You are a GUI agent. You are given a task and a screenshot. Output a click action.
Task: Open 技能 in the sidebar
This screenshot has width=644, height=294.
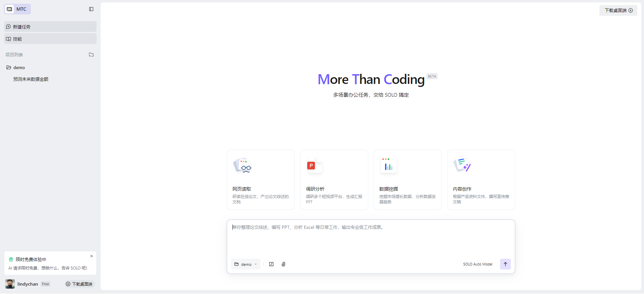click(x=50, y=39)
